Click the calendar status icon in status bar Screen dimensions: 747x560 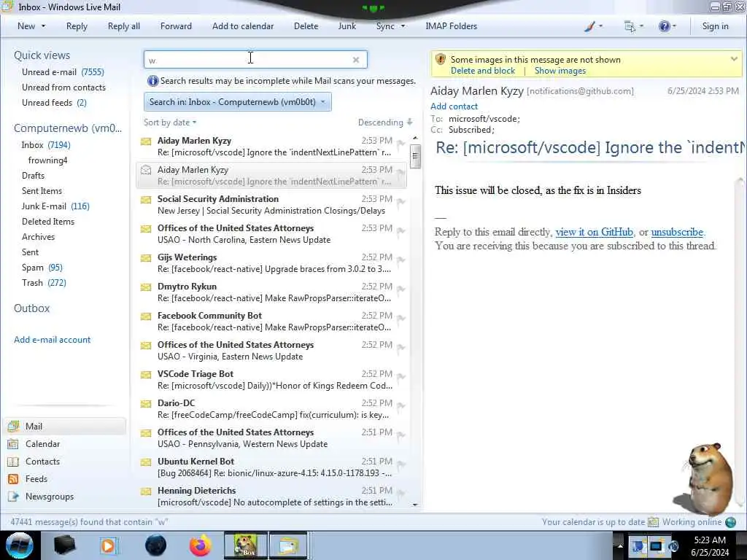(x=653, y=522)
